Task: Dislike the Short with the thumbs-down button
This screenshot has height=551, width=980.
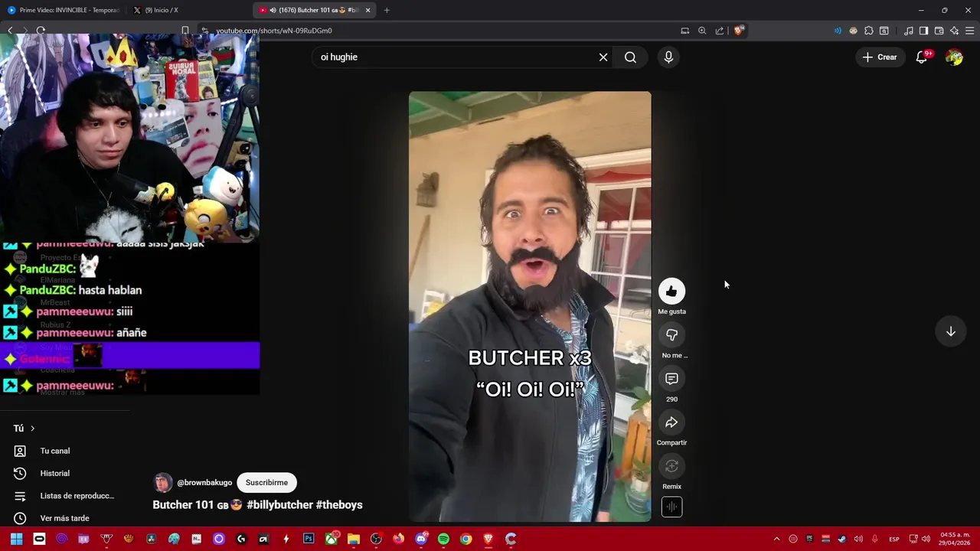Action: click(671, 334)
